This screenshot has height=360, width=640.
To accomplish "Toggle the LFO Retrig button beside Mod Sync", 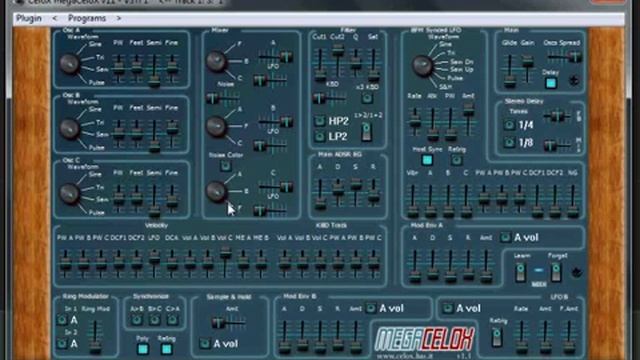I will 456,160.
